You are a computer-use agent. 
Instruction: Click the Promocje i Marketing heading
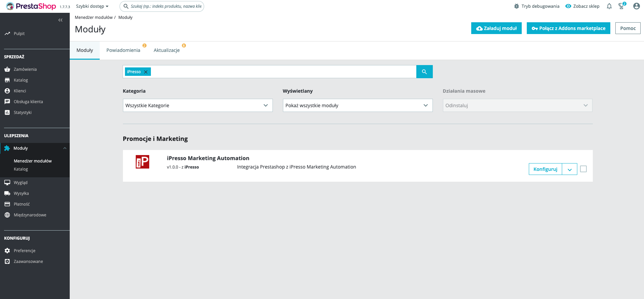[155, 139]
